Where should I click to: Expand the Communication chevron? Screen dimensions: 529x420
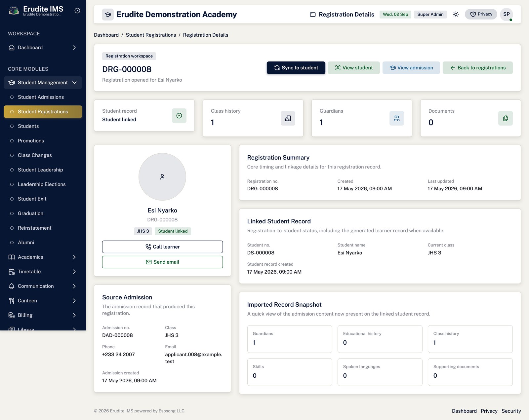[x=74, y=286]
